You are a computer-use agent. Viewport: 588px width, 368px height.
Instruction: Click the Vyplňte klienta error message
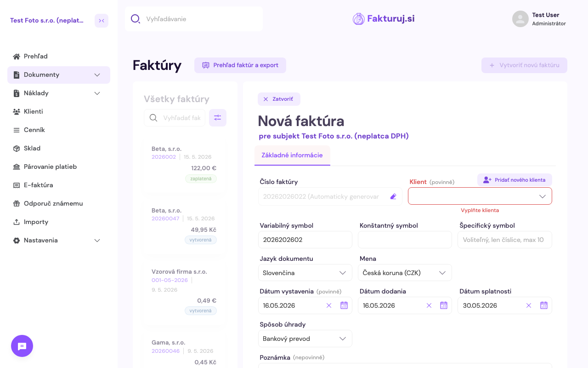480,210
